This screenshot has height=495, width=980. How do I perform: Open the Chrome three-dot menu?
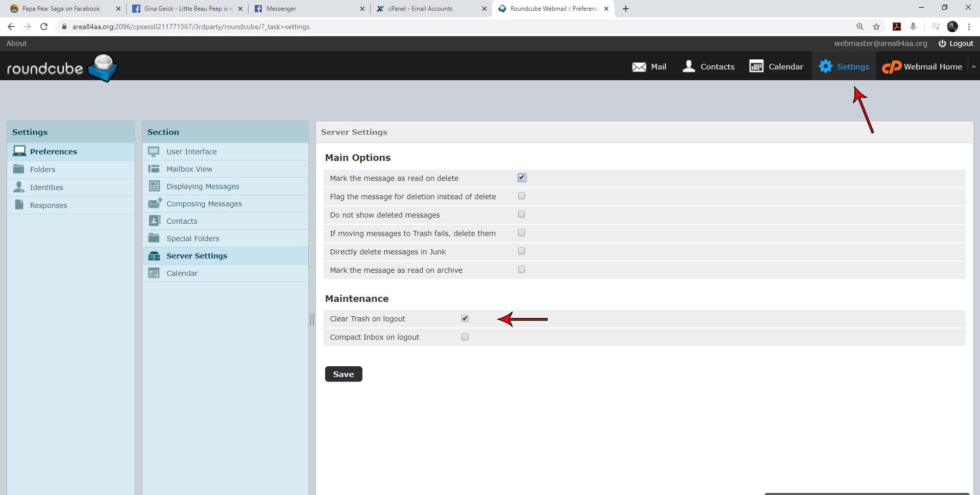point(969,27)
